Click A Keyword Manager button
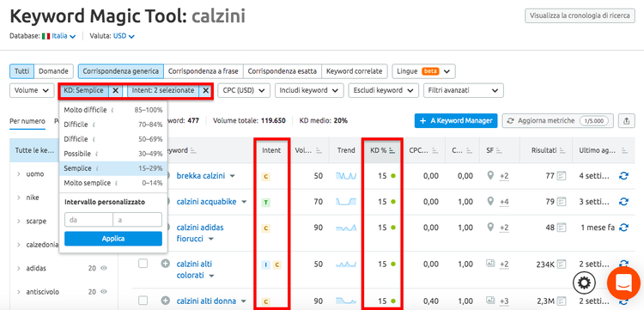The image size is (644, 310). click(456, 121)
